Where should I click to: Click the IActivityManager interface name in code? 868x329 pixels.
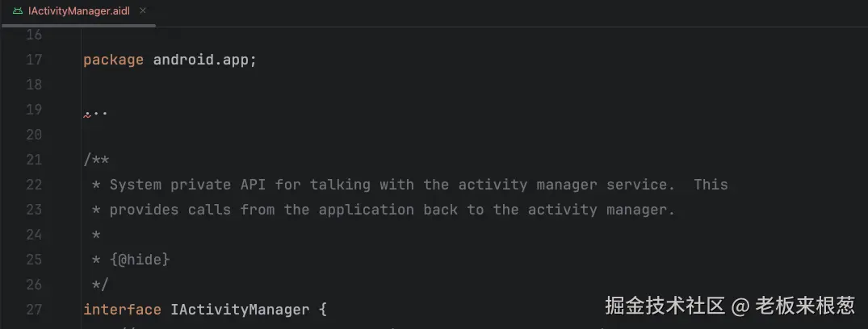coord(240,310)
